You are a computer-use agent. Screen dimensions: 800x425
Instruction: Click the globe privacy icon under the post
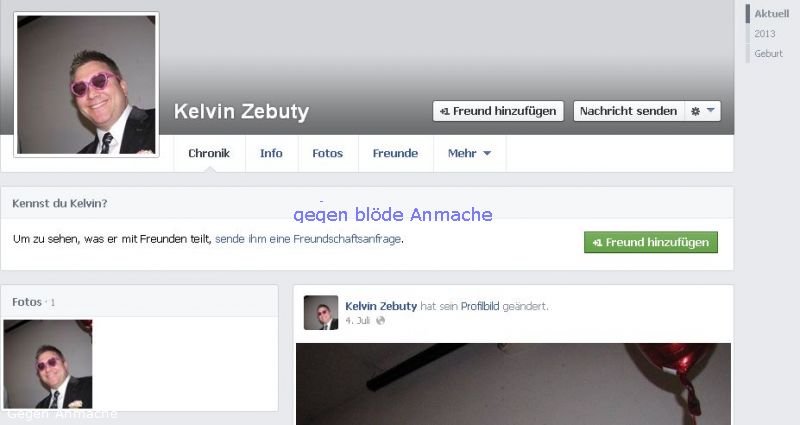tap(381, 320)
